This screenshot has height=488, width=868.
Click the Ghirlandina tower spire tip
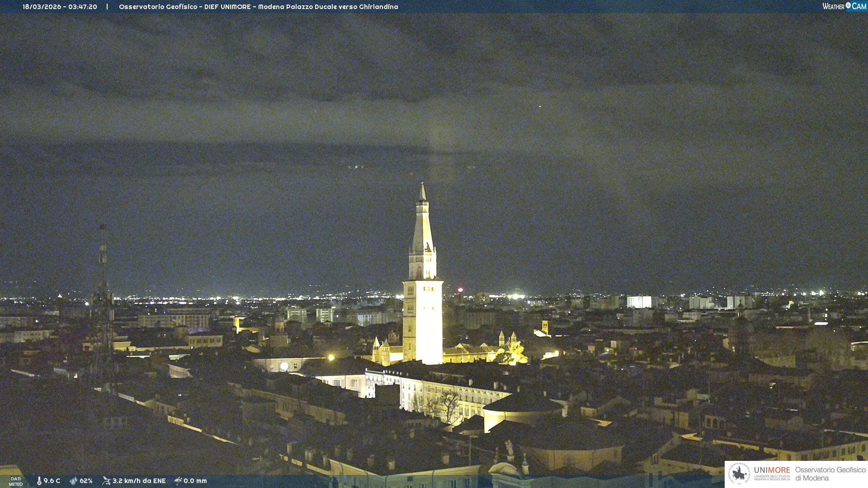point(423,184)
